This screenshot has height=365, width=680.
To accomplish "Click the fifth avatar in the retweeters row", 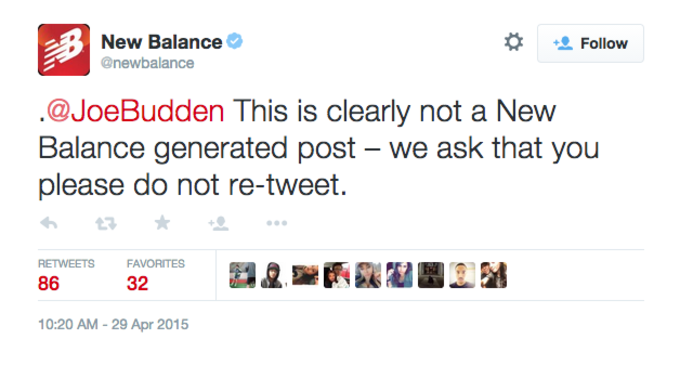I will point(368,275).
